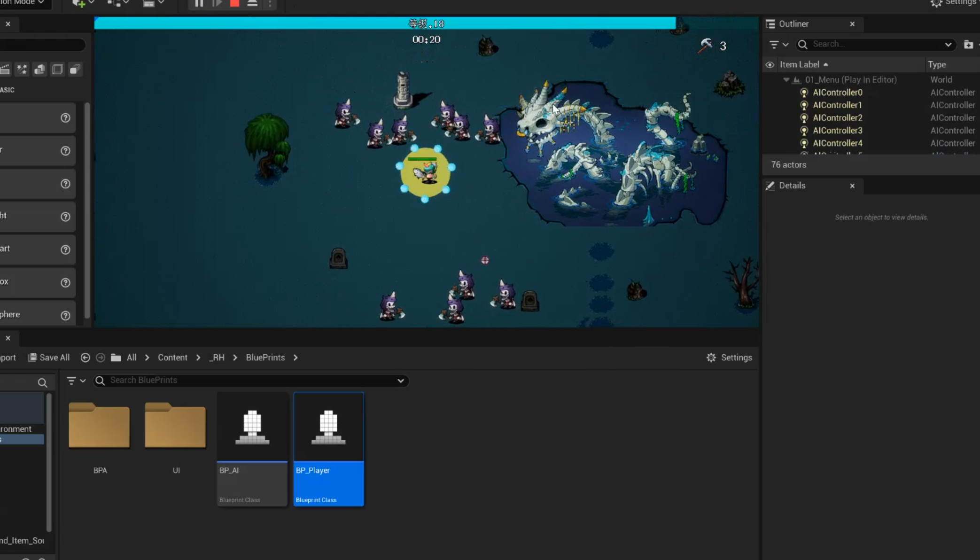980x560 pixels.
Task: Select the Visual Effects category icon
Action: pos(22,70)
